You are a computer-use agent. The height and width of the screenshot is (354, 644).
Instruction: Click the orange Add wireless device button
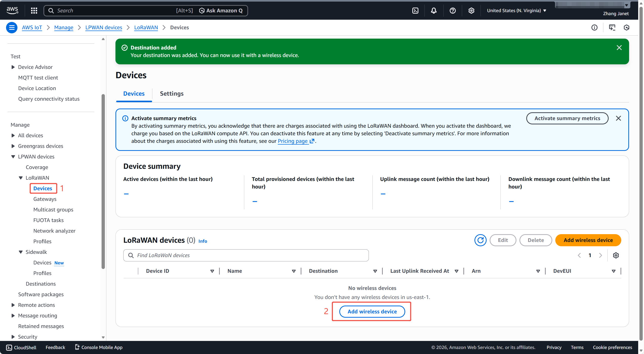pos(588,240)
